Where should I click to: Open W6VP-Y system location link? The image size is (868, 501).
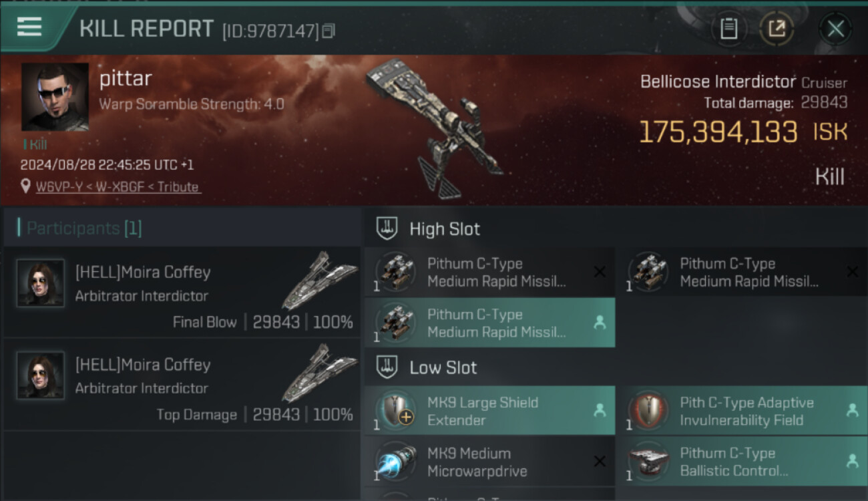click(117, 187)
